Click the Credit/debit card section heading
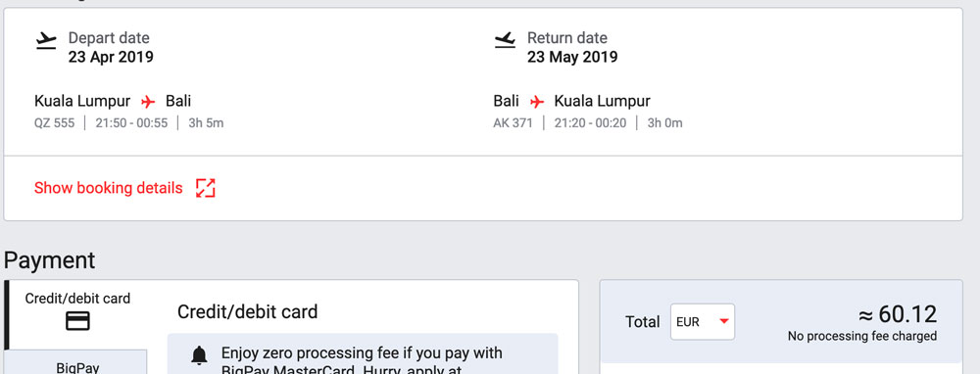The image size is (980, 374). click(x=248, y=311)
